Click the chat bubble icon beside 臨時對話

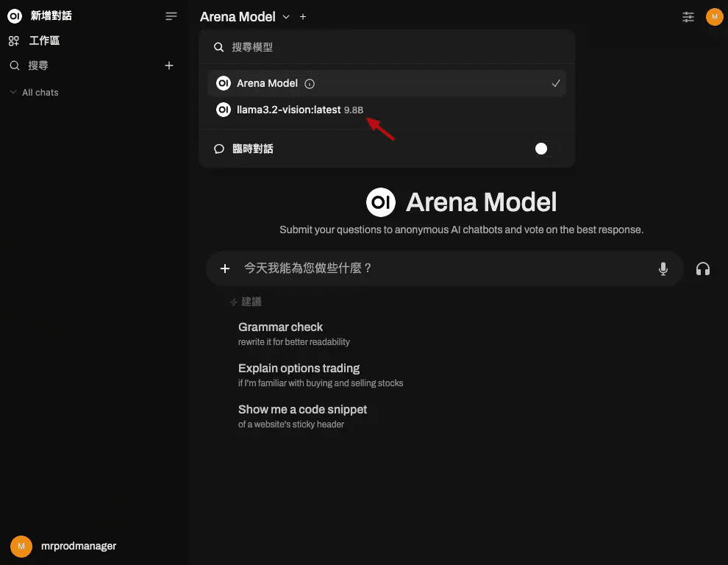[219, 149]
